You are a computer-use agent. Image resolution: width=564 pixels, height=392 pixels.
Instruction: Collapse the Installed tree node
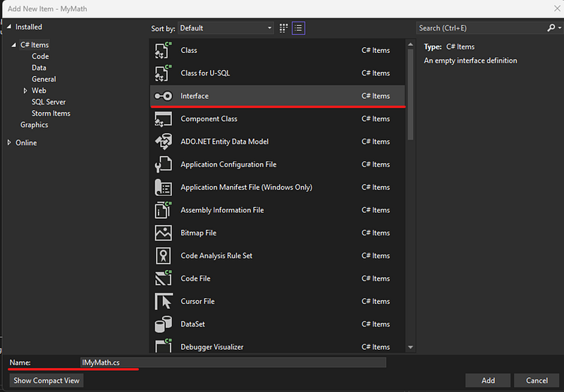[x=9, y=27]
